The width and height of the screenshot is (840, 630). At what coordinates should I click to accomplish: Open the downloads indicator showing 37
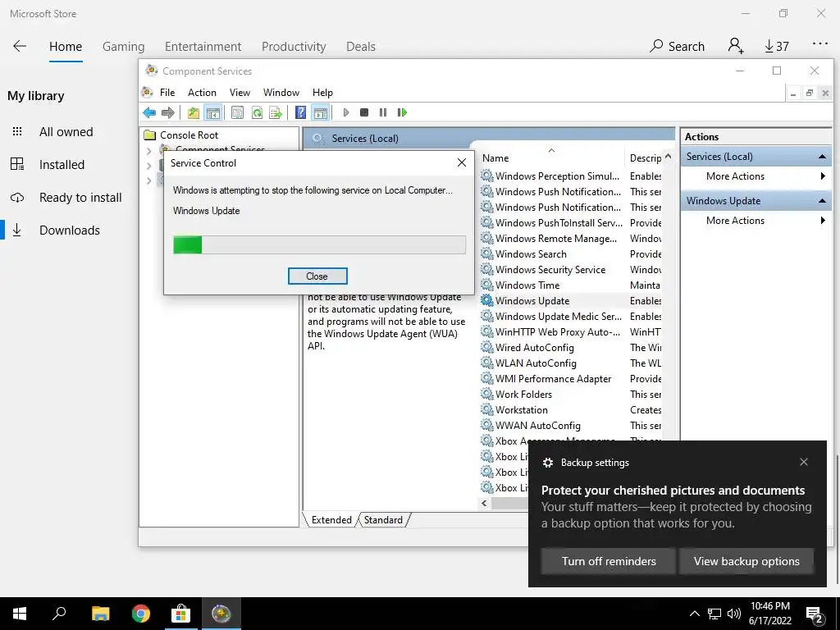[x=776, y=47]
